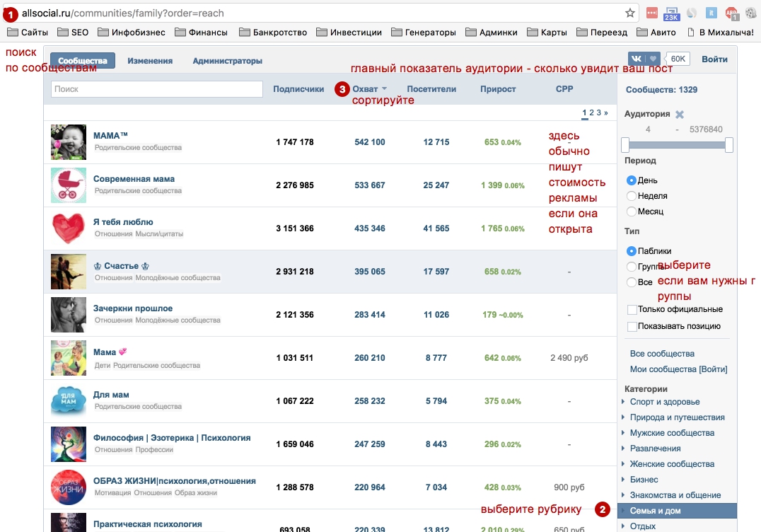761x532 pixels.
Task: Open the Админки bookmarks folder
Action: tap(491, 33)
